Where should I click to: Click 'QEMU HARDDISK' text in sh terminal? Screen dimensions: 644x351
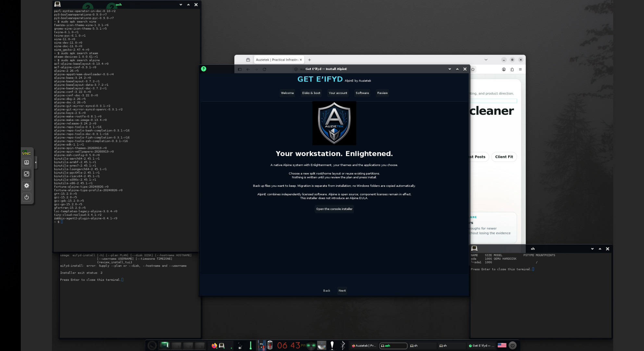click(x=505, y=259)
